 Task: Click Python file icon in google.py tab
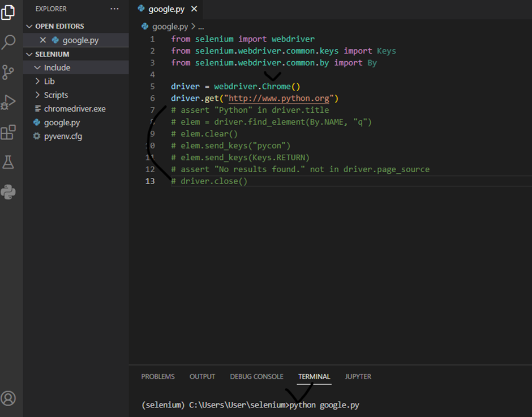[x=141, y=9]
